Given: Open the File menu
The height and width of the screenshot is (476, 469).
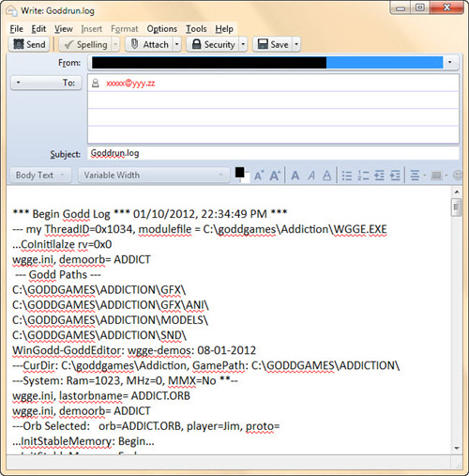Looking at the screenshot, I should click(16, 29).
